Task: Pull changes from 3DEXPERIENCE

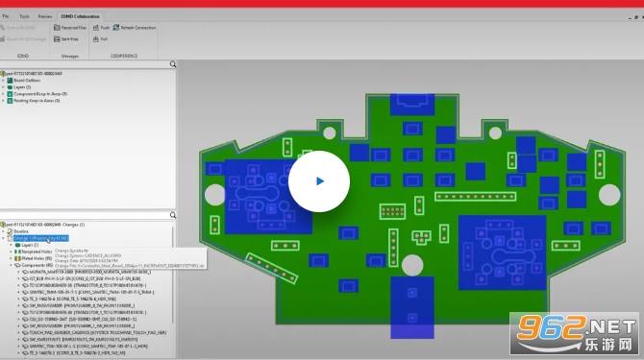Action: point(100,39)
